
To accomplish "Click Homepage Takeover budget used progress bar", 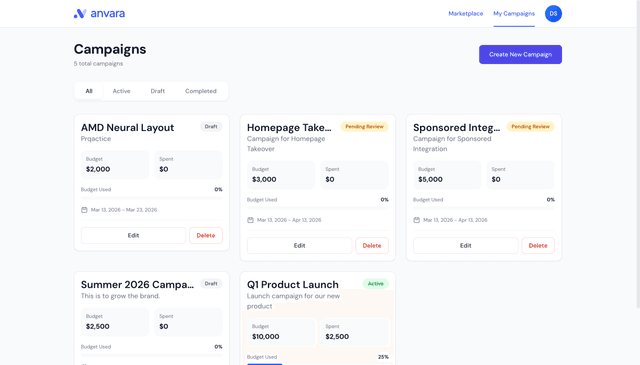I will pyautogui.click(x=318, y=208).
